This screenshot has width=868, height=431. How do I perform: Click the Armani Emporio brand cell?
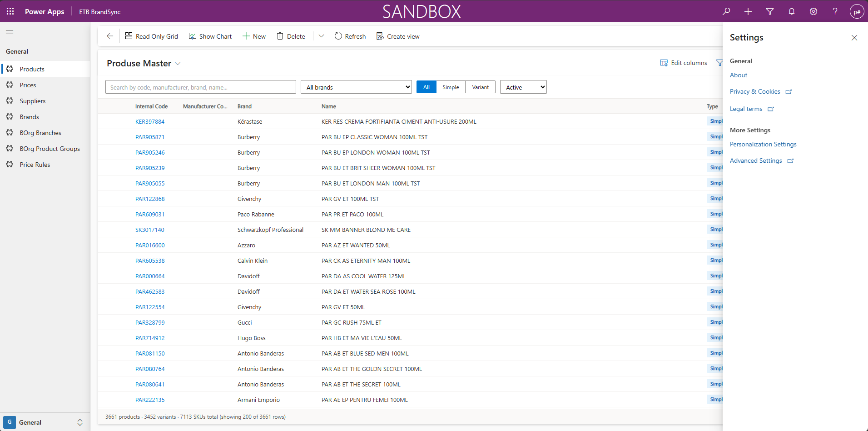[x=258, y=400]
